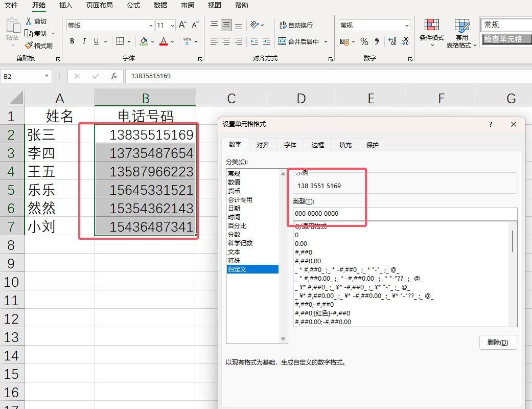Apply the red font color

(x=164, y=41)
